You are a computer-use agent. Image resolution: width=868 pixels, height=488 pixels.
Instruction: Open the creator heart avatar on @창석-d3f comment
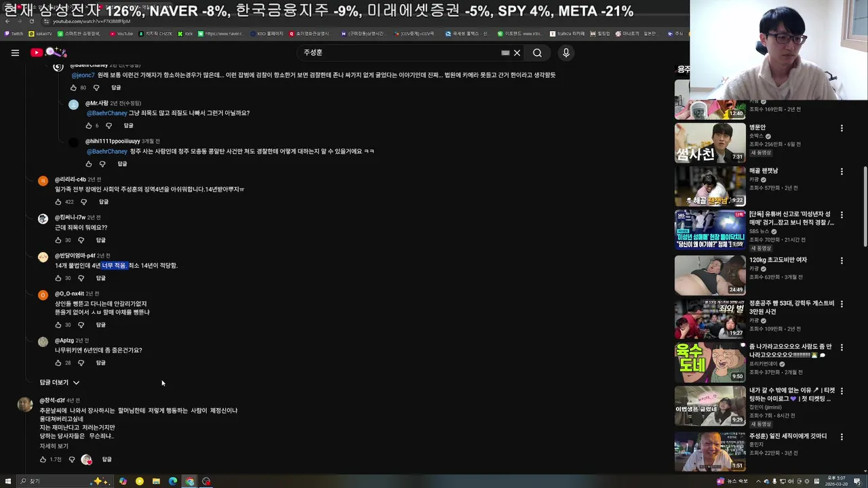[87, 460]
